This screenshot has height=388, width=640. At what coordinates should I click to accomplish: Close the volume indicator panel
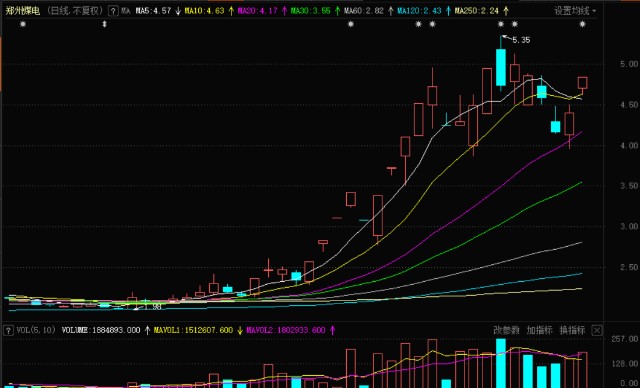(x=597, y=330)
